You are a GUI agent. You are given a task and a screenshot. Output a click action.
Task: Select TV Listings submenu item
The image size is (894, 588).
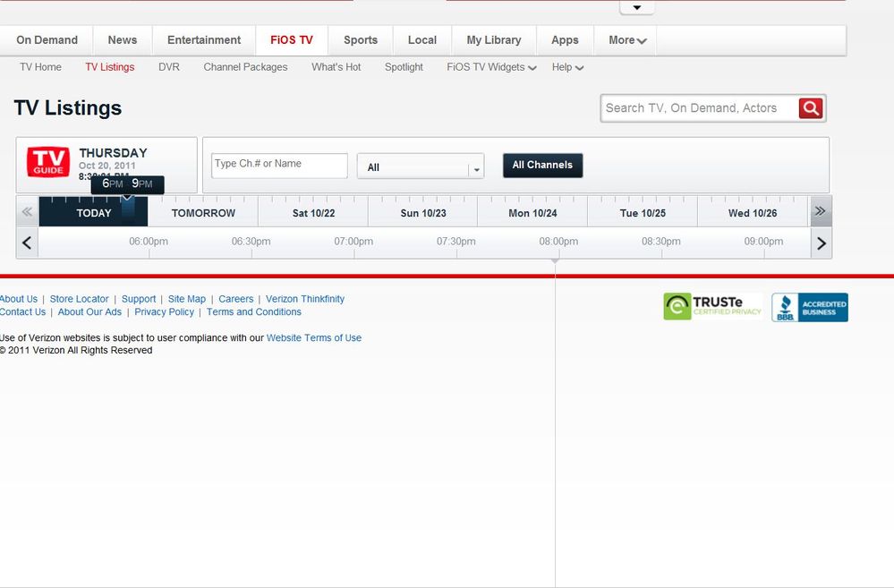[x=109, y=67]
